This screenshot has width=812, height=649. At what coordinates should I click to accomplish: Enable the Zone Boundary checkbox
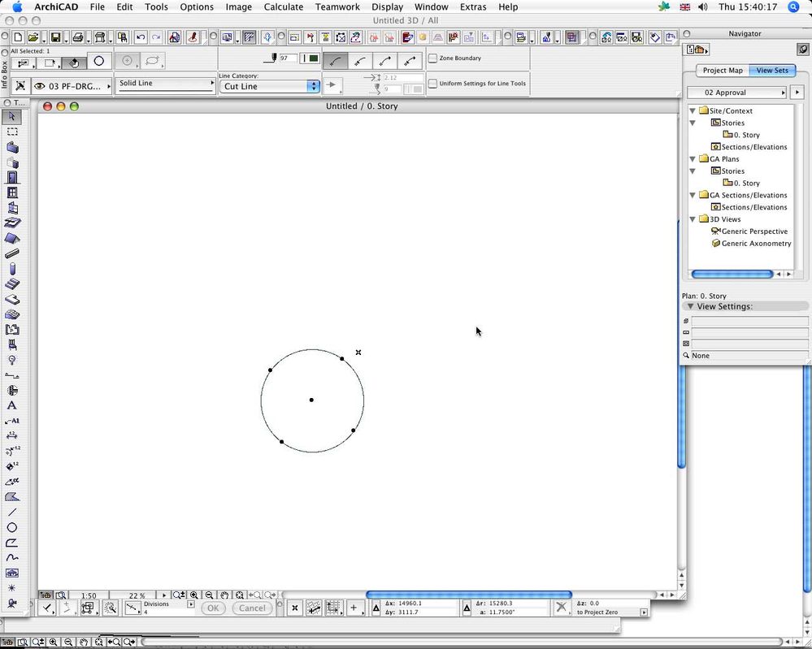(x=433, y=58)
